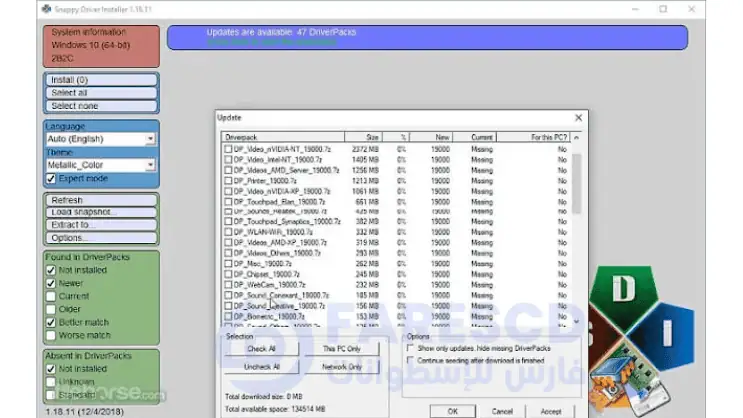Tick the DP_Video_Intel-NT_19000.7z checkbox
743x418 pixels.
click(x=228, y=160)
